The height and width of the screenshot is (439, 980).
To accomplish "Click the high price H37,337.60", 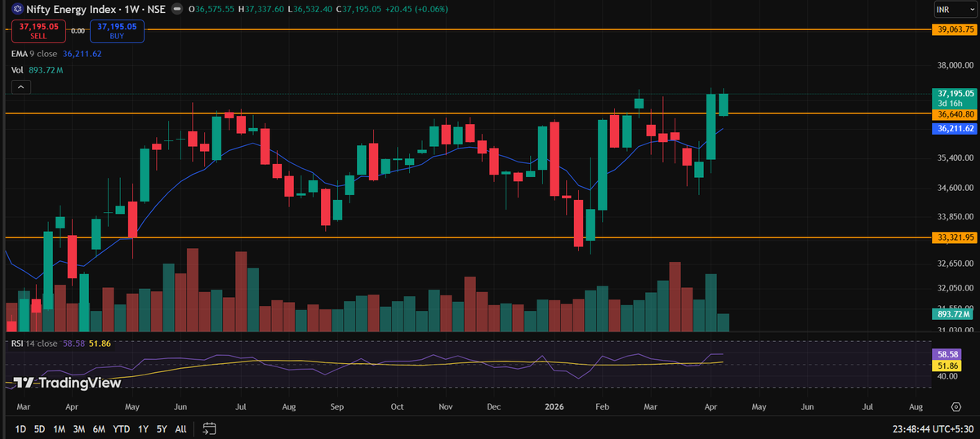I will (261, 9).
